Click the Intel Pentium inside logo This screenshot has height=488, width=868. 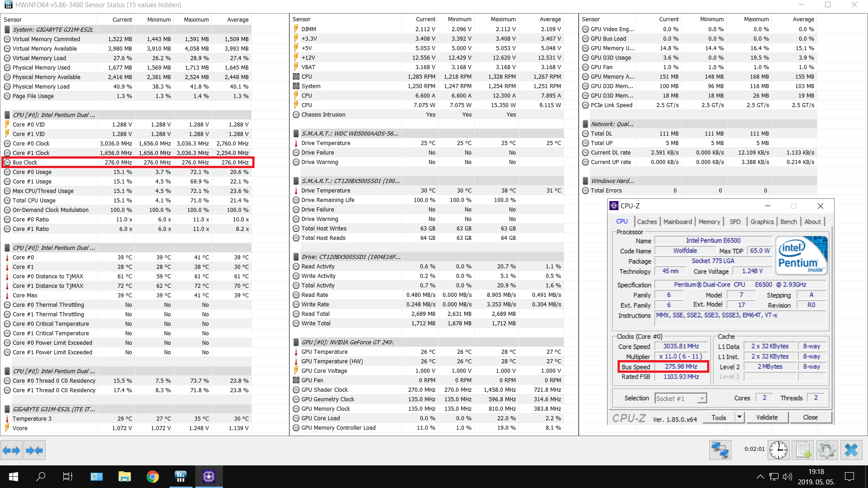(x=802, y=255)
